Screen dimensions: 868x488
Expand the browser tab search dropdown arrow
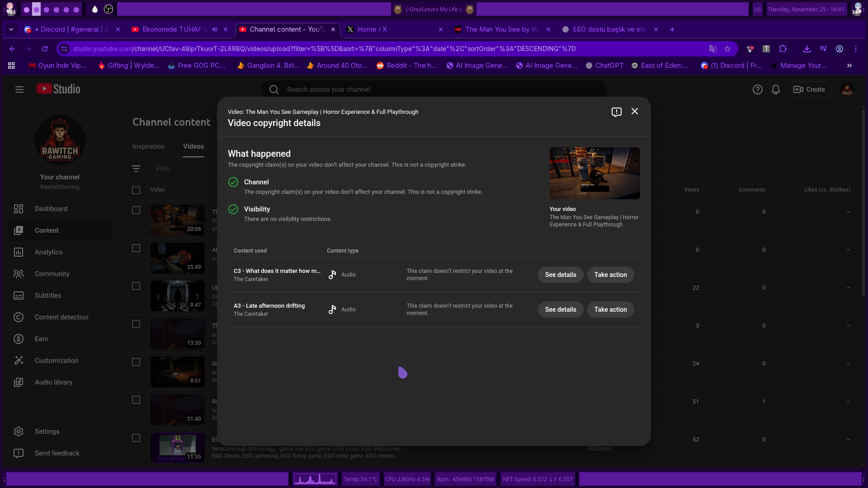point(11,29)
